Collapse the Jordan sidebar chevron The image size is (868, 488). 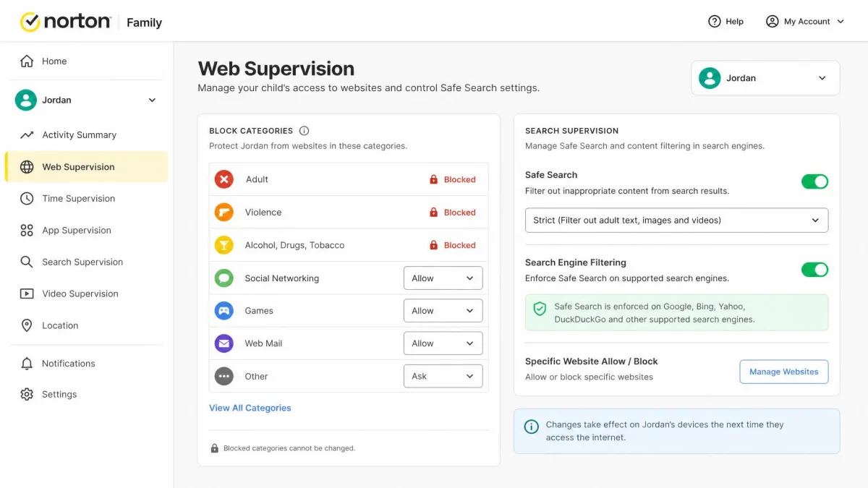click(x=152, y=100)
